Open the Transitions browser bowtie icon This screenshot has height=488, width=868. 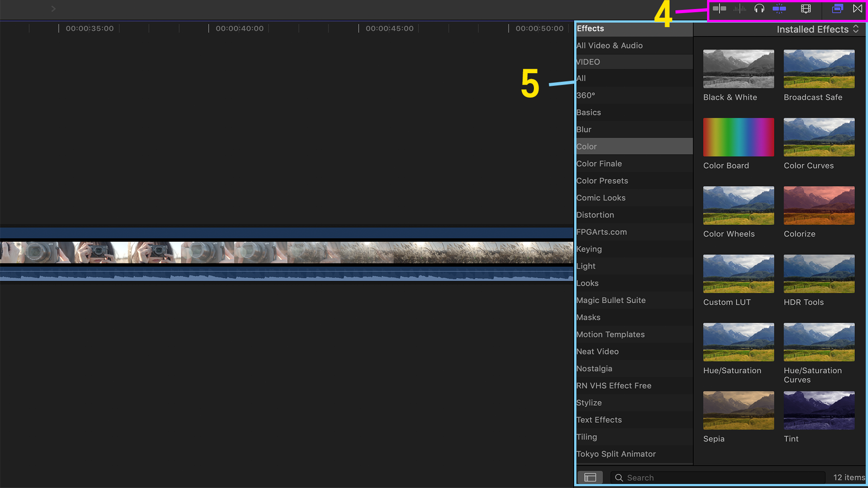pyautogui.click(x=857, y=9)
